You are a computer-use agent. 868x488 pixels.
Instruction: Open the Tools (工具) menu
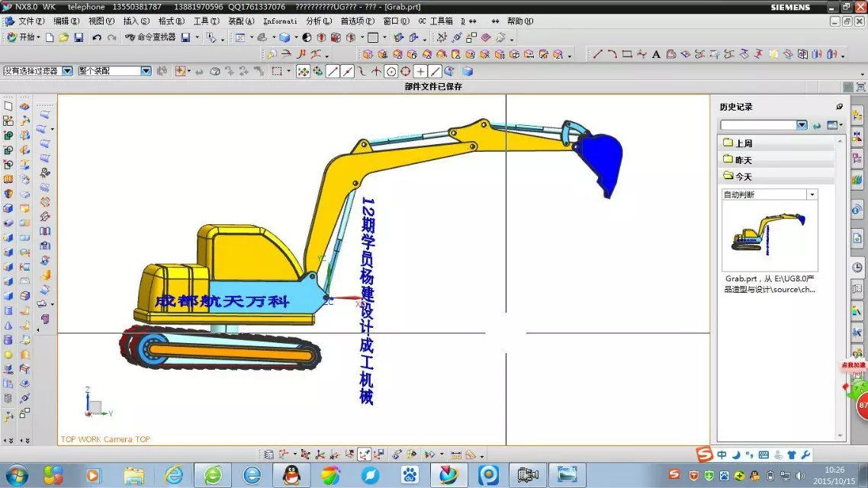pos(206,21)
